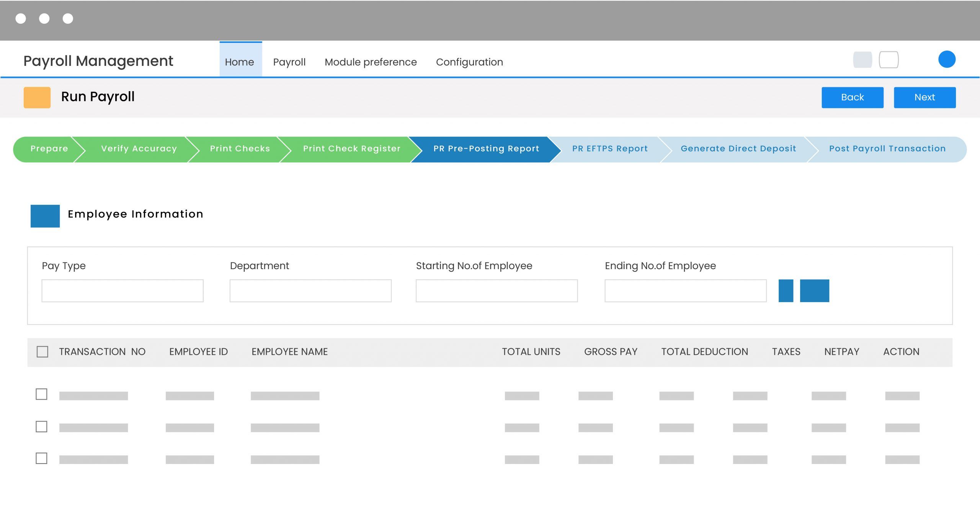Click the reset icon next to the search icon
The height and width of the screenshot is (513, 980).
click(x=815, y=291)
